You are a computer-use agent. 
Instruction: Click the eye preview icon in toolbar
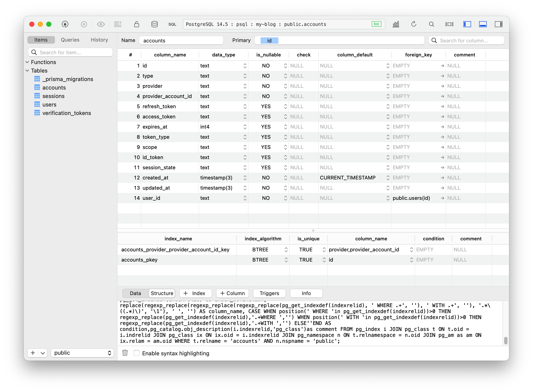coord(101,24)
